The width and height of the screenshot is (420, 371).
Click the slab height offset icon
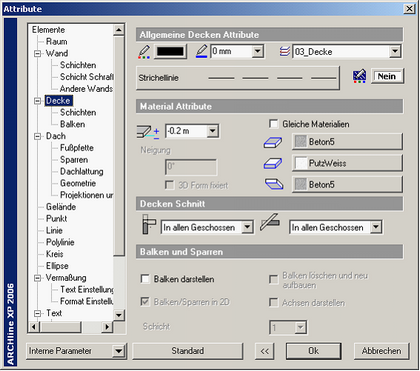(x=148, y=132)
